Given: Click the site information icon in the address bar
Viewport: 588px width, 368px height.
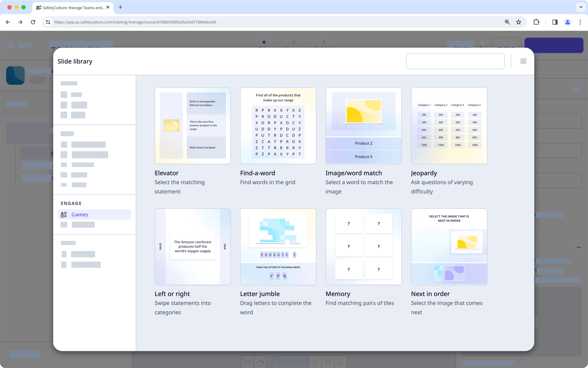Looking at the screenshot, I should pyautogui.click(x=48, y=22).
